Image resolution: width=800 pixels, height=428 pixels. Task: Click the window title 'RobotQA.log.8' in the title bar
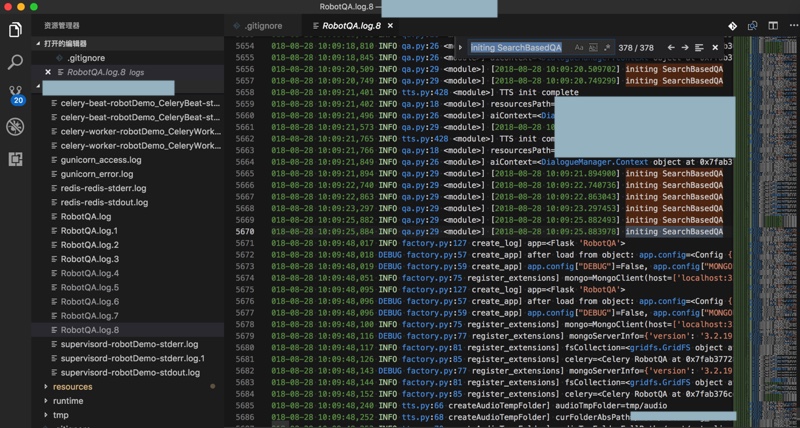pos(344,7)
